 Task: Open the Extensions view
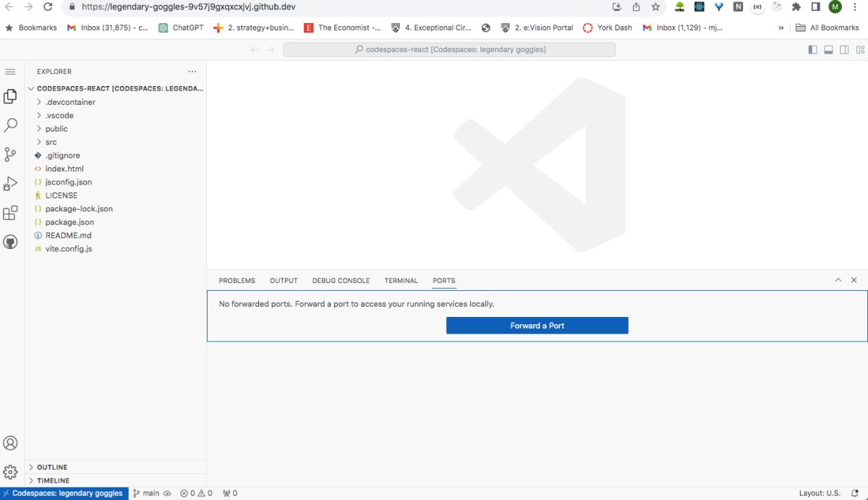pos(10,213)
